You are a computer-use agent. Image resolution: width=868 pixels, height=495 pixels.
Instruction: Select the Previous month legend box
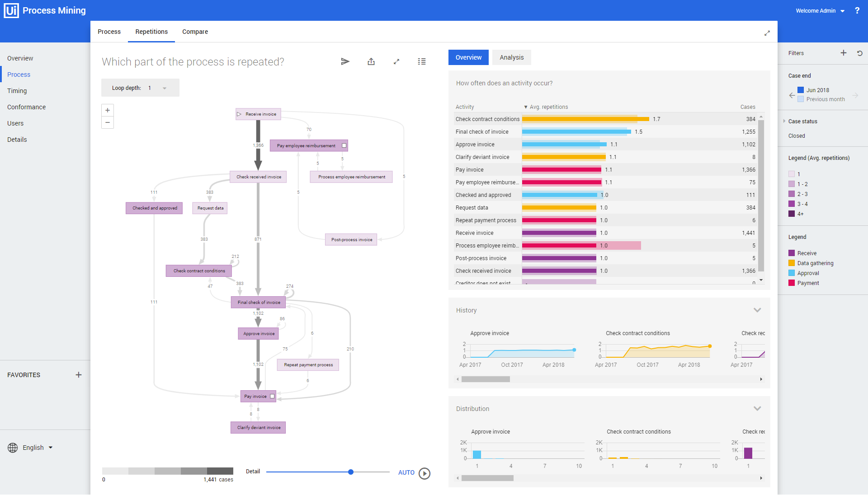coord(801,99)
